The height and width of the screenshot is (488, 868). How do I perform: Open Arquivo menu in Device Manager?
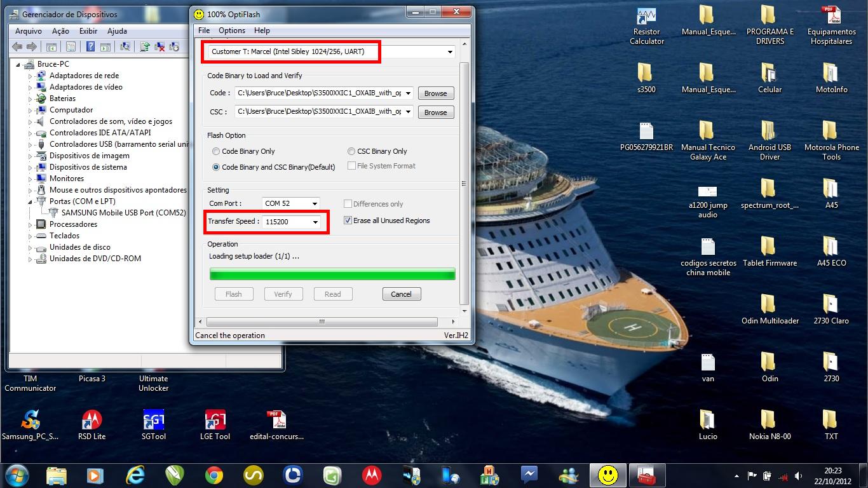pos(29,31)
